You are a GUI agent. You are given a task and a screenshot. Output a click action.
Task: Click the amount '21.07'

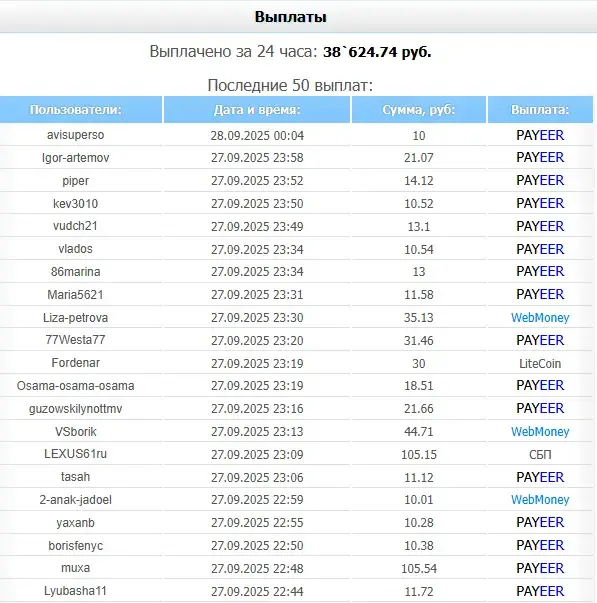[419, 158]
